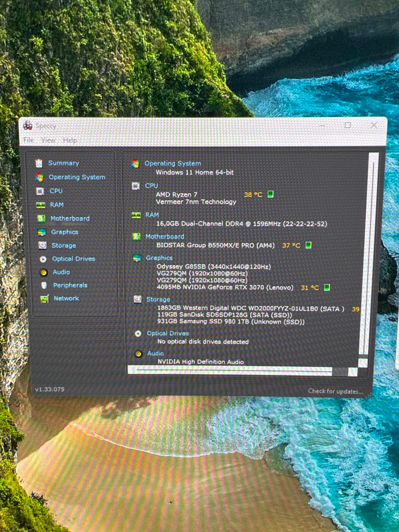Click the CPU temperature 38 °C value
The height and width of the screenshot is (532, 399).
[253, 195]
